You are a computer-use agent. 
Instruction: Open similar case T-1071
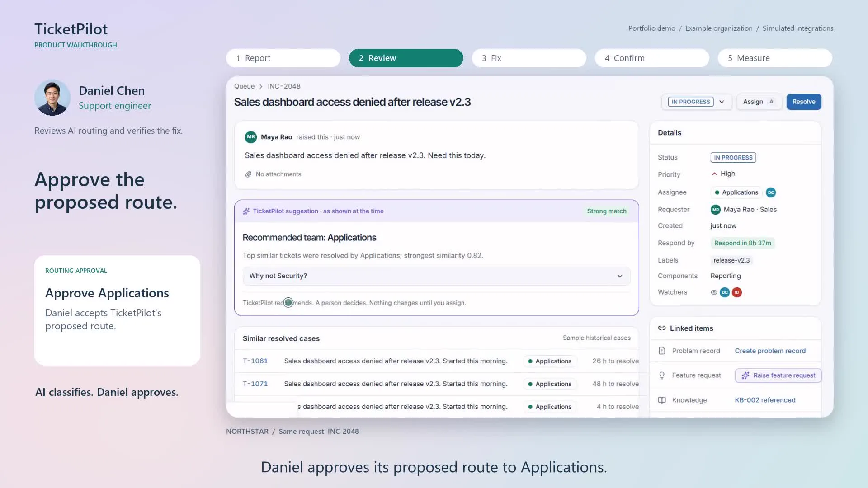pyautogui.click(x=255, y=384)
